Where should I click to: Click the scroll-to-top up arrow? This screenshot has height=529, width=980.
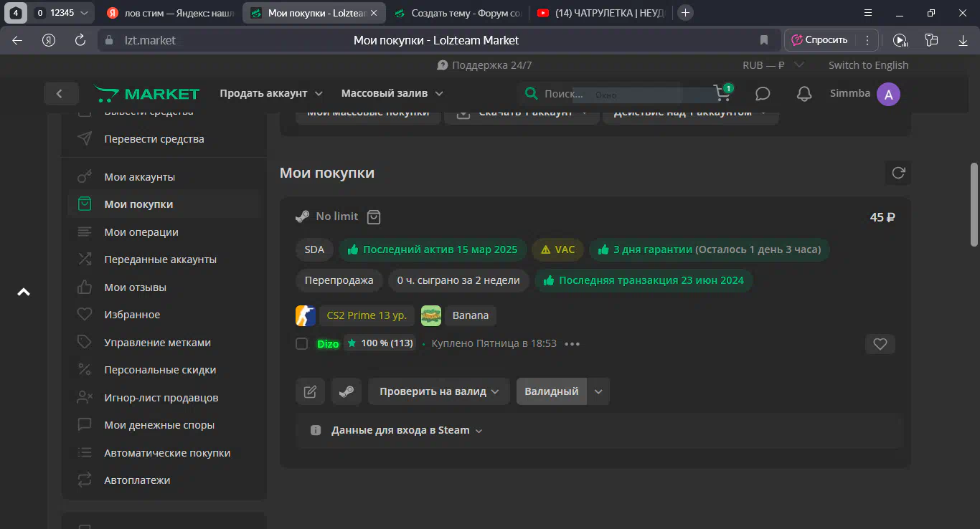(x=24, y=292)
